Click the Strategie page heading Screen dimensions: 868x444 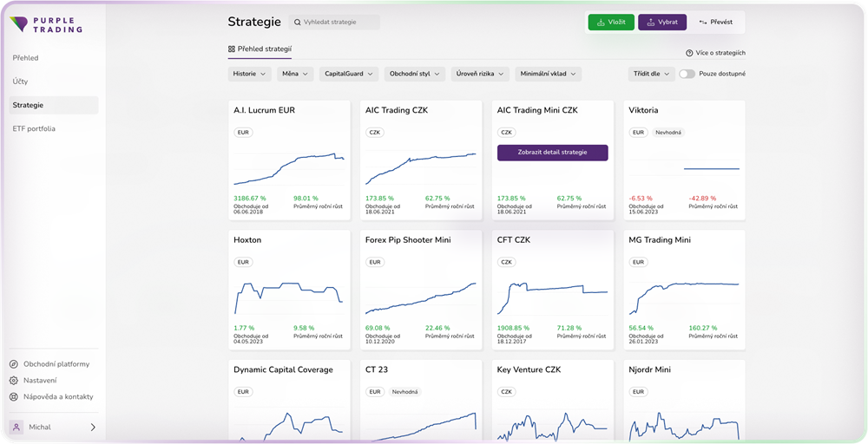coord(254,23)
